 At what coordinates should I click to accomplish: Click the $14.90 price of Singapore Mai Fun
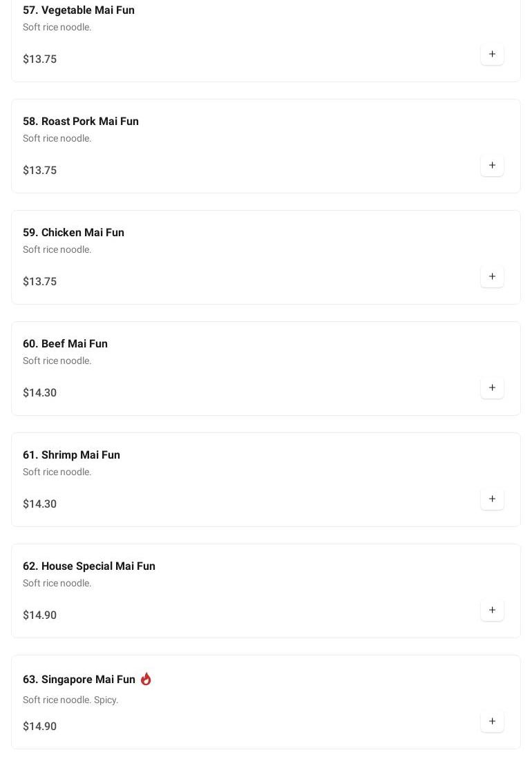40,727
